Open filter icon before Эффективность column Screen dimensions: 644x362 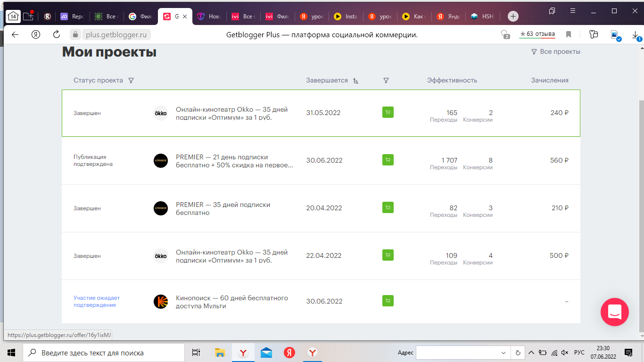(x=386, y=81)
